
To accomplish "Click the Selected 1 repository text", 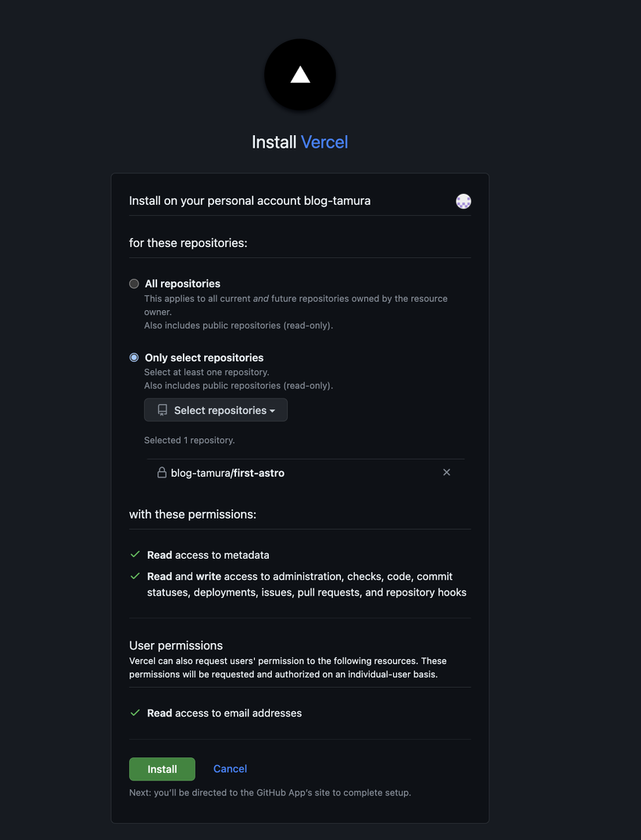I will pos(189,441).
